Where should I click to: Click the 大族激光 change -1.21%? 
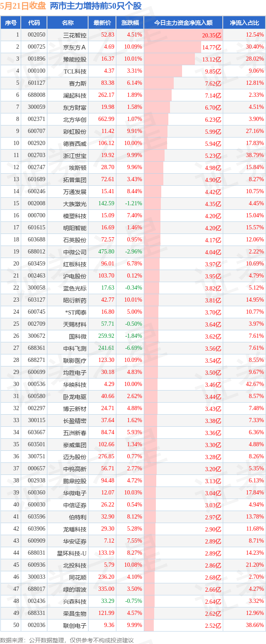[134, 204]
